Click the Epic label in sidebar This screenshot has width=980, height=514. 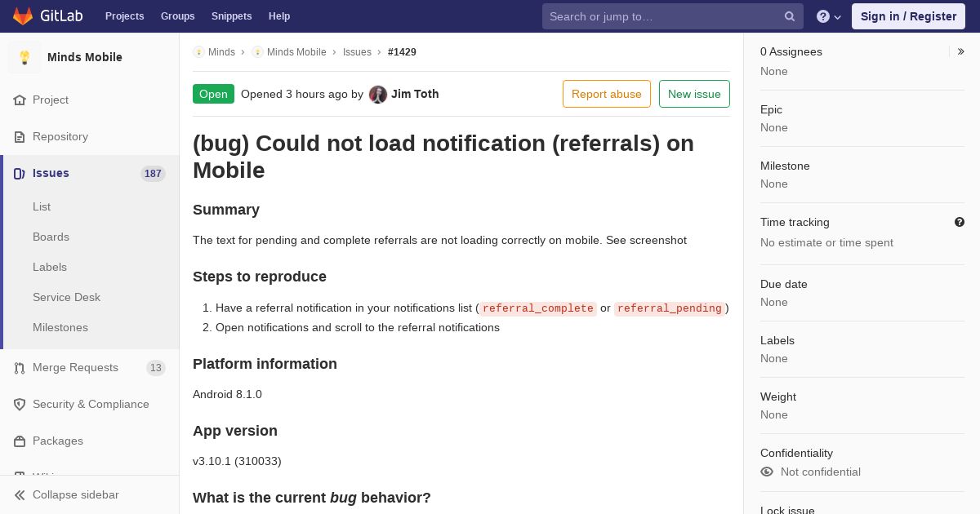[771, 109]
